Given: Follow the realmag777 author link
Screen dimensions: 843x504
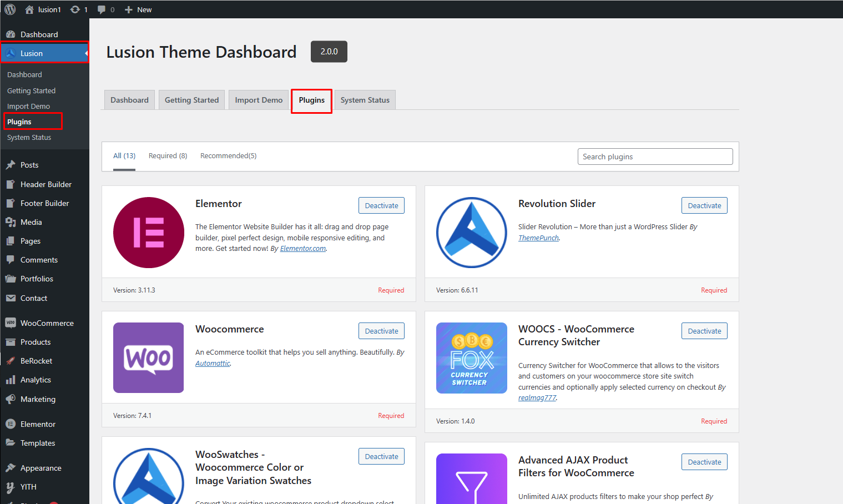Looking at the screenshot, I should click(537, 398).
